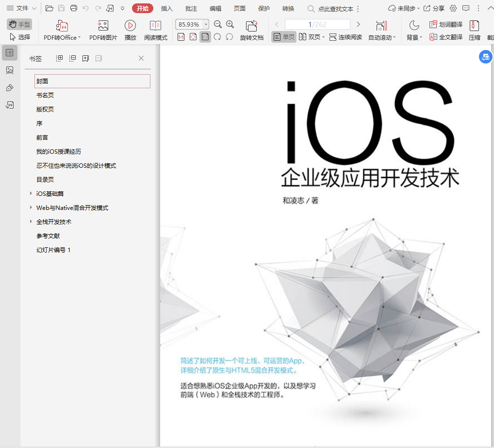Click the zoom out magnifier icon
The image size is (494, 448).
coord(217,24)
